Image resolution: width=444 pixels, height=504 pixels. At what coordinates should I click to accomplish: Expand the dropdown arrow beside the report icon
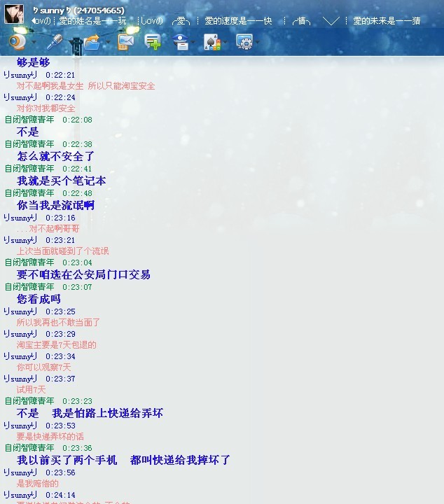click(x=194, y=43)
